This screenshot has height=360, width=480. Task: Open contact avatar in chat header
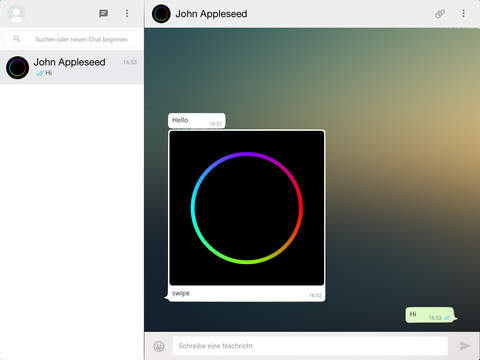(x=161, y=14)
